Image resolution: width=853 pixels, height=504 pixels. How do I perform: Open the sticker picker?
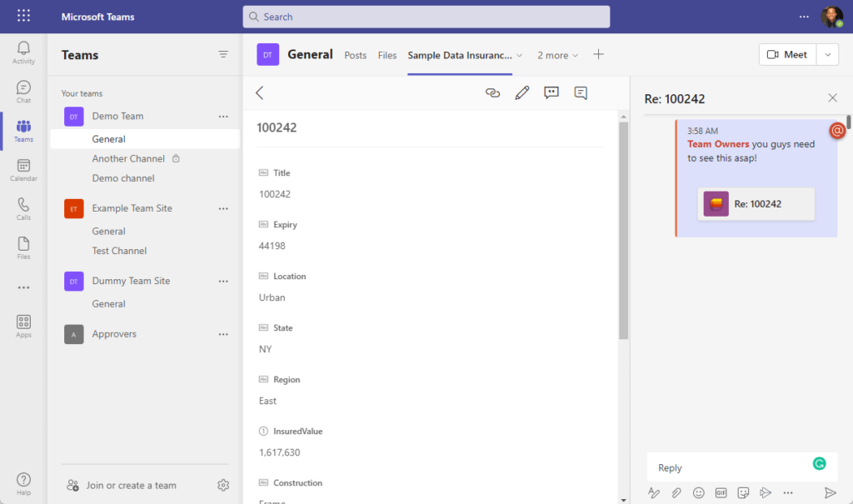(743, 493)
